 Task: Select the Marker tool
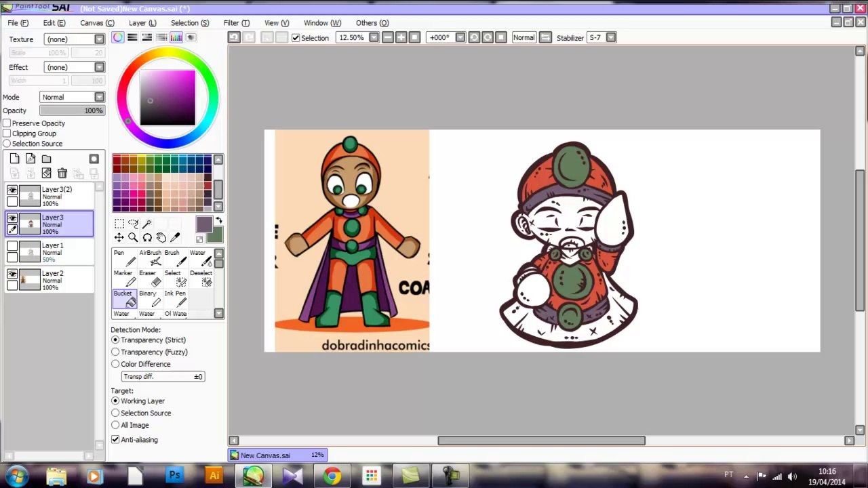pyautogui.click(x=123, y=279)
